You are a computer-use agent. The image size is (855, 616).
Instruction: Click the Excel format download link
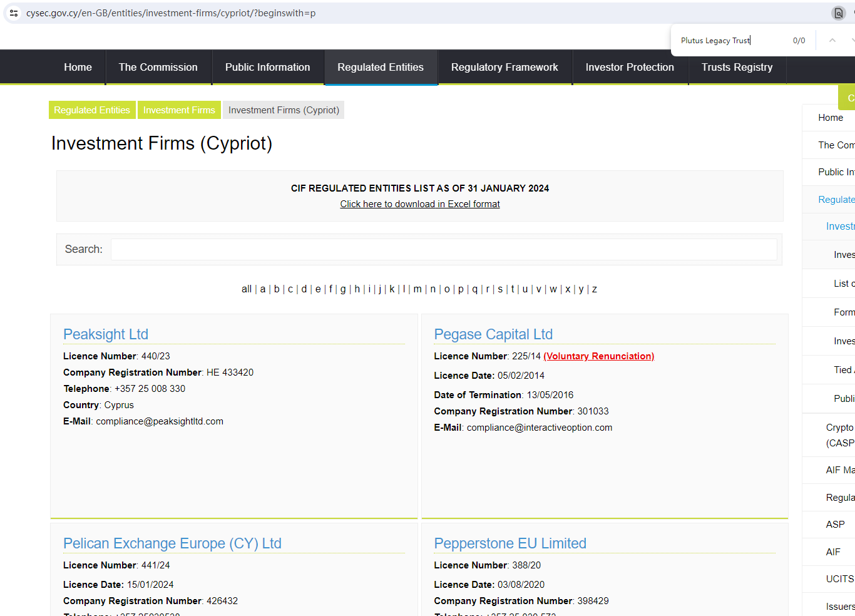tap(420, 204)
